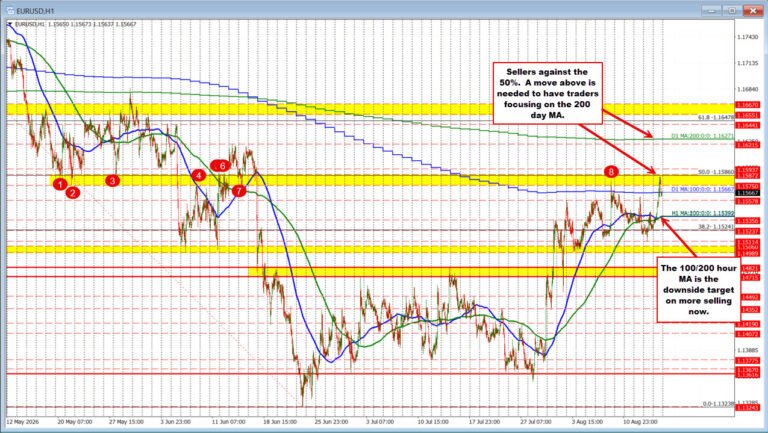Select the D1 MA:100 1.15667 label

(x=702, y=189)
